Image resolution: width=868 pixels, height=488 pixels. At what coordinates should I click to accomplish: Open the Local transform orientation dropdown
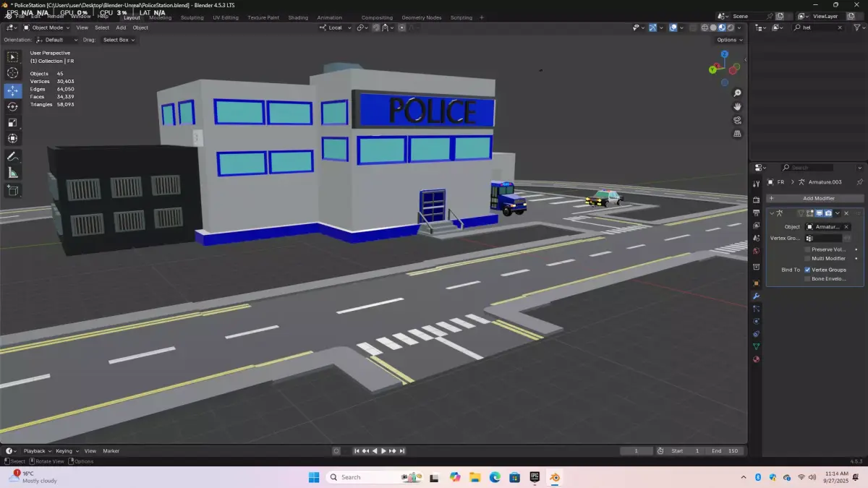335,27
